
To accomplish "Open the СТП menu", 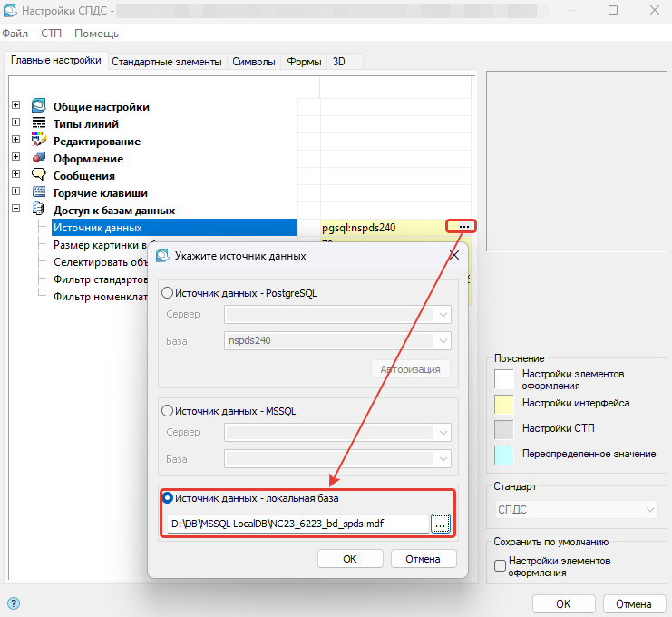I will pyautogui.click(x=51, y=34).
